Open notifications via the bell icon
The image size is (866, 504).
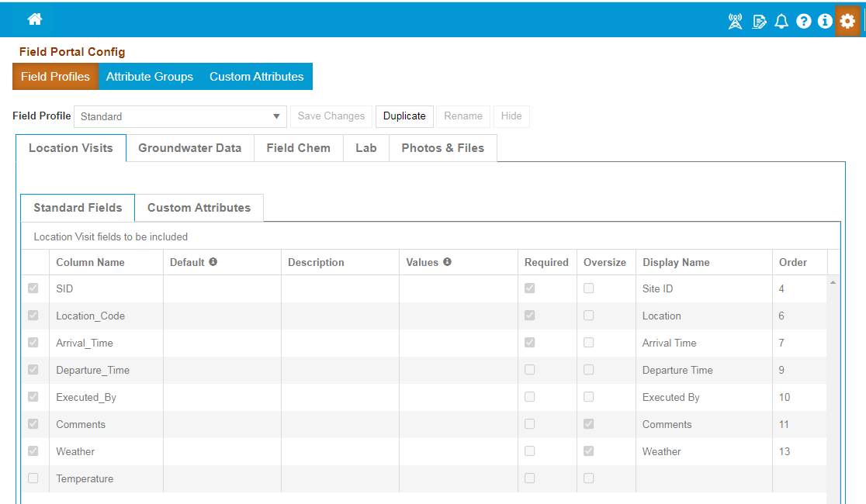pyautogui.click(x=781, y=21)
